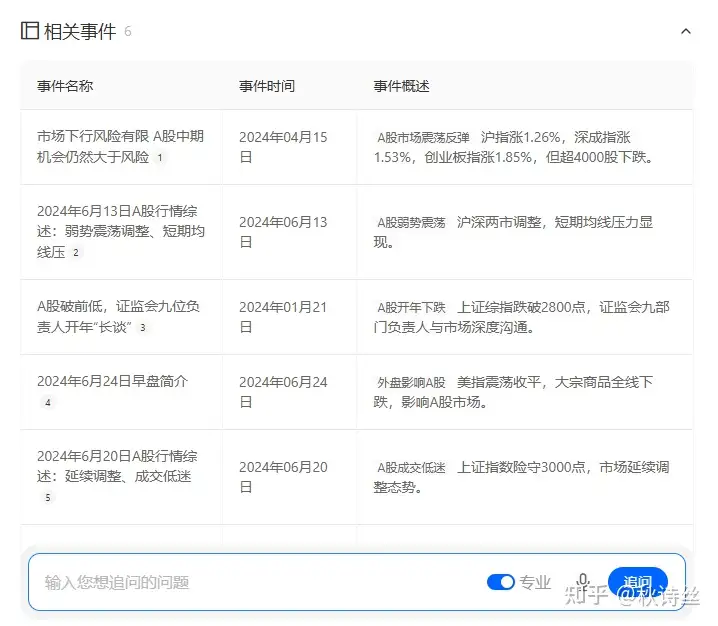Select the date cell 2024年04月15日
The image size is (718, 626).
coord(283,147)
